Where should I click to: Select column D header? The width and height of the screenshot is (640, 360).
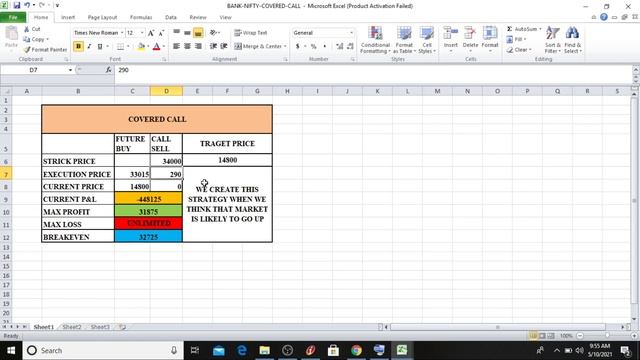(x=166, y=91)
